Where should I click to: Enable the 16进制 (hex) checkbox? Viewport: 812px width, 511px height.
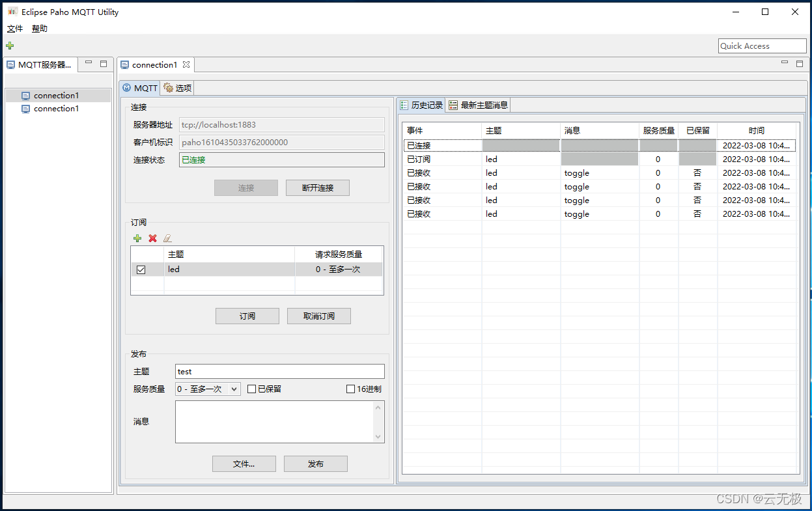pyautogui.click(x=350, y=389)
